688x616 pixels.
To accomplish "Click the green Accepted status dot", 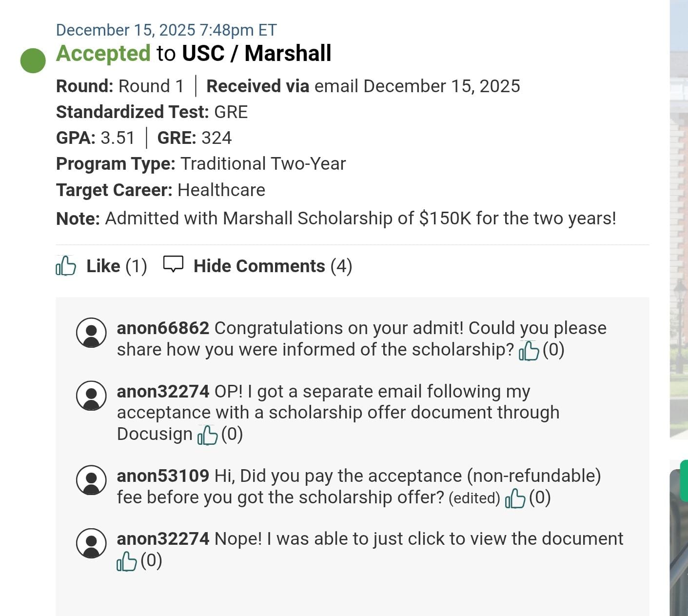I will click(33, 60).
